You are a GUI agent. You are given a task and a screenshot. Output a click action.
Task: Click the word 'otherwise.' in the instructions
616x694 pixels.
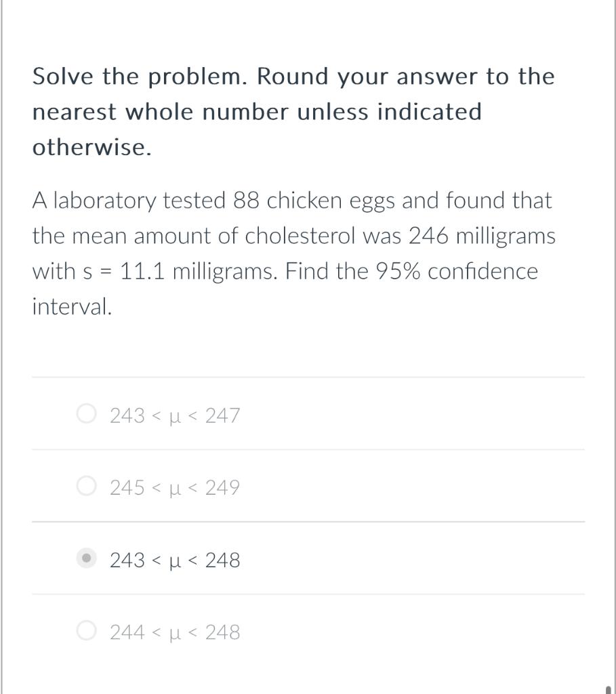[92, 147]
